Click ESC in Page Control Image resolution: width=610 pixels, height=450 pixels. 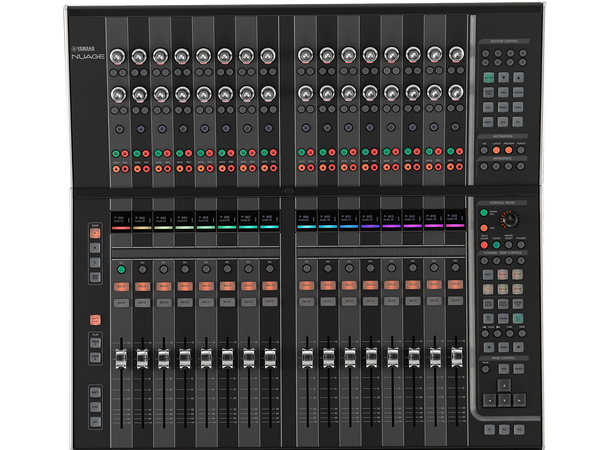point(504,369)
